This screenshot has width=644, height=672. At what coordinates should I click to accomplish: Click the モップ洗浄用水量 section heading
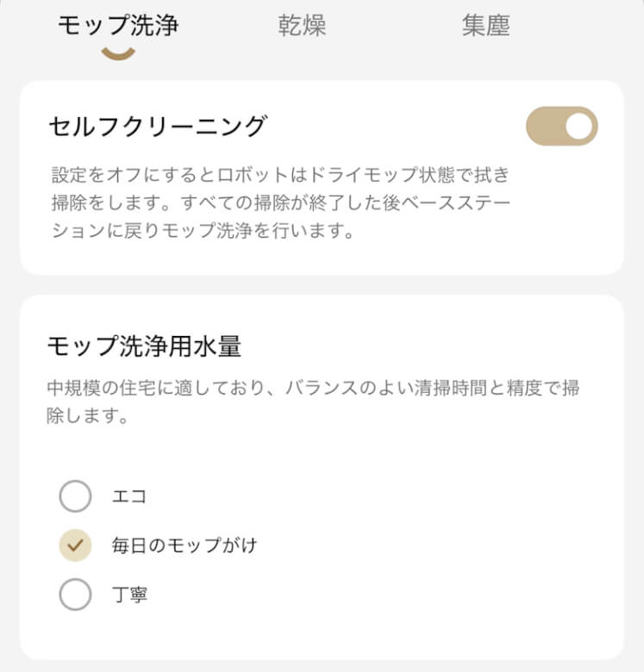click(143, 345)
